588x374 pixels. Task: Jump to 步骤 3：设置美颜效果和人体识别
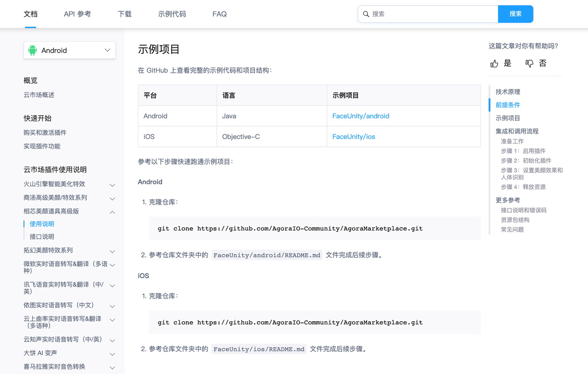(x=531, y=173)
